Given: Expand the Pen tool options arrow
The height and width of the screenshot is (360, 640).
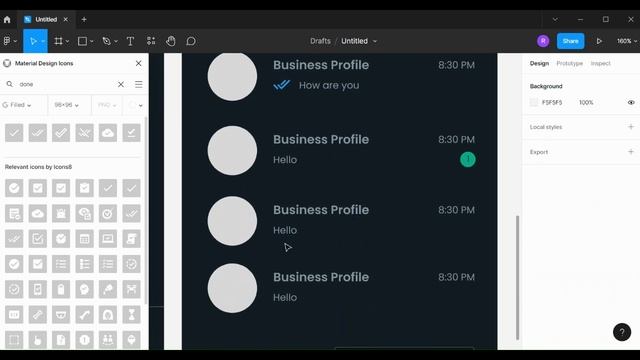Looking at the screenshot, I should (x=116, y=41).
